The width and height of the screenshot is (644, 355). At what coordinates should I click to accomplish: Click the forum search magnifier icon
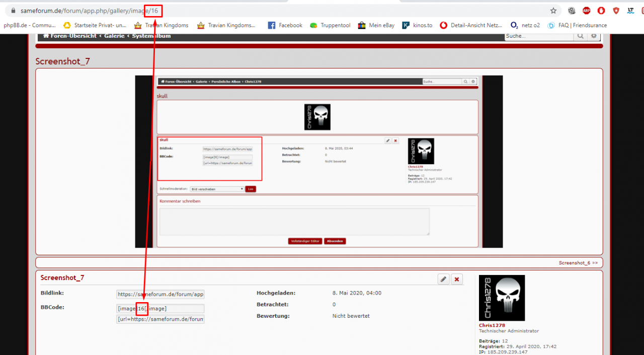(x=581, y=36)
